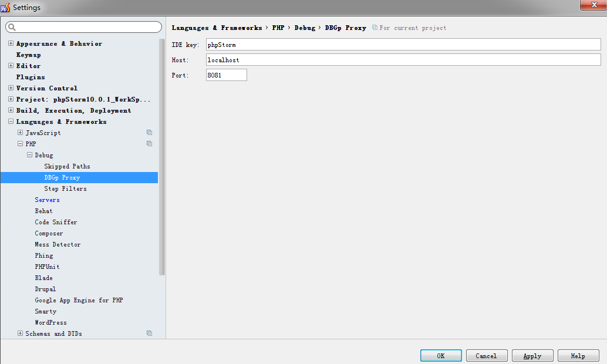Open the Phing settings
607x364 pixels.
point(44,255)
